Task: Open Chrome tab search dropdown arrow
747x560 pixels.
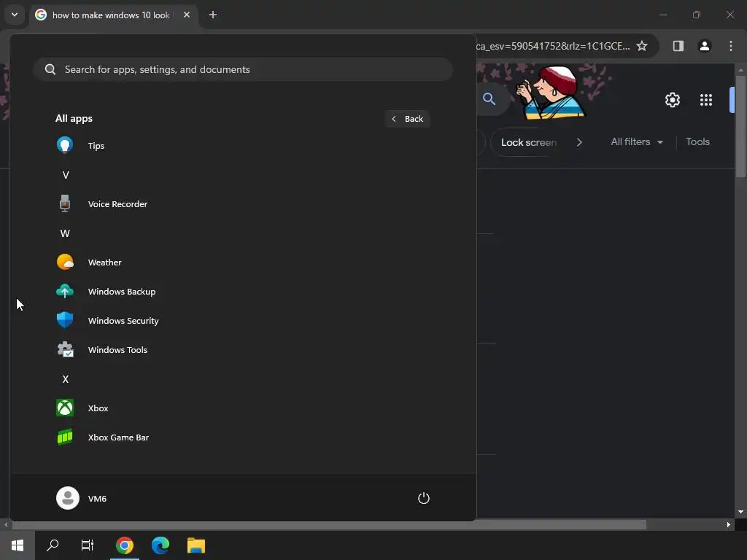Action: 15,15
